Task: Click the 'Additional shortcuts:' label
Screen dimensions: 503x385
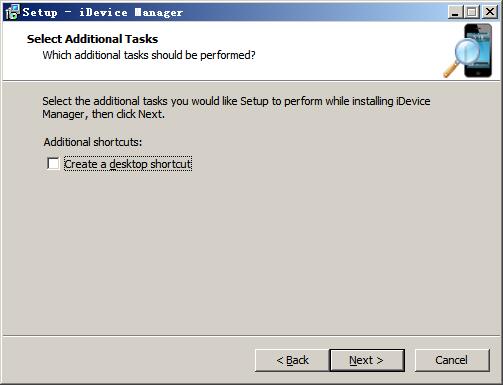Action: 93,142
